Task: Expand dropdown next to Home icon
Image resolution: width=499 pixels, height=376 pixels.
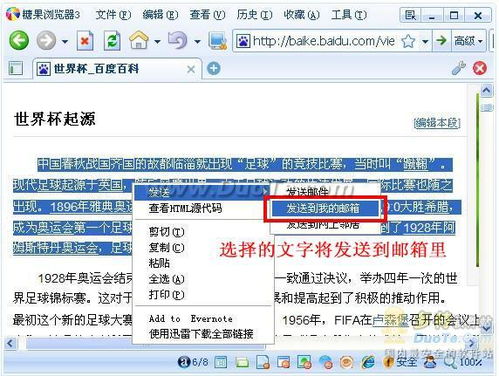Action: click(157, 42)
